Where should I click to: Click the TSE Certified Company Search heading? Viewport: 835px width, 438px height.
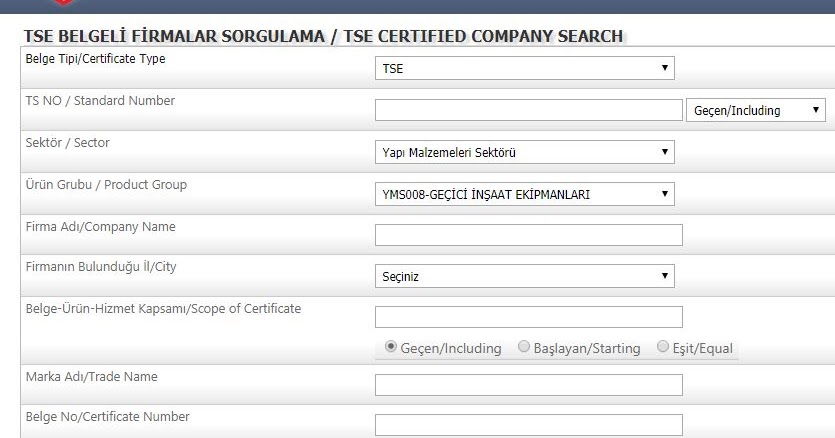click(322, 37)
